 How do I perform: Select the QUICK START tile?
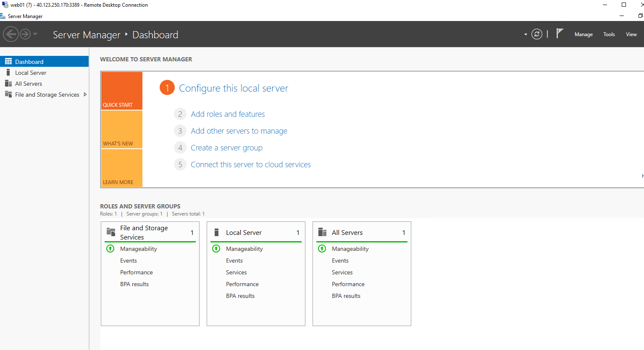(122, 91)
